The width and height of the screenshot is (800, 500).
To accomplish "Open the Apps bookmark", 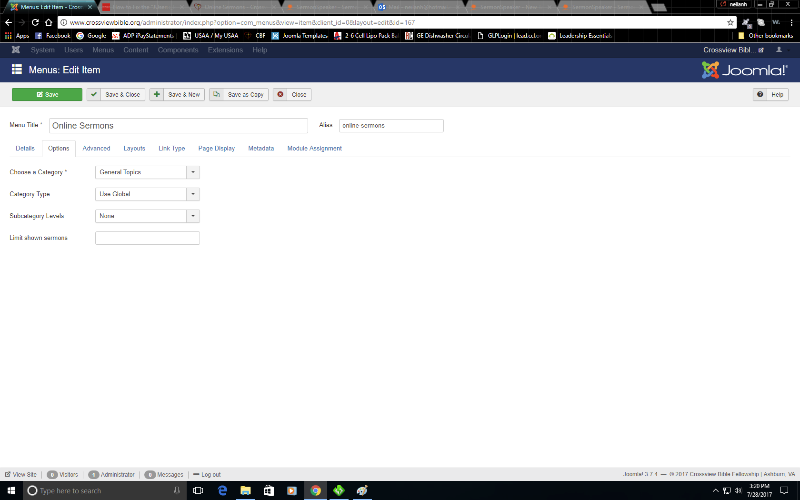I will [x=17, y=36].
